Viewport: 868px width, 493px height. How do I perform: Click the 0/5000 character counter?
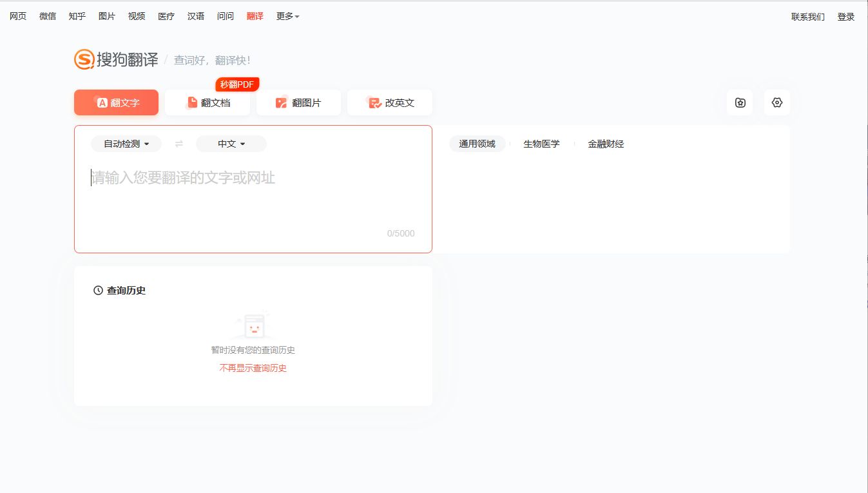[401, 233]
